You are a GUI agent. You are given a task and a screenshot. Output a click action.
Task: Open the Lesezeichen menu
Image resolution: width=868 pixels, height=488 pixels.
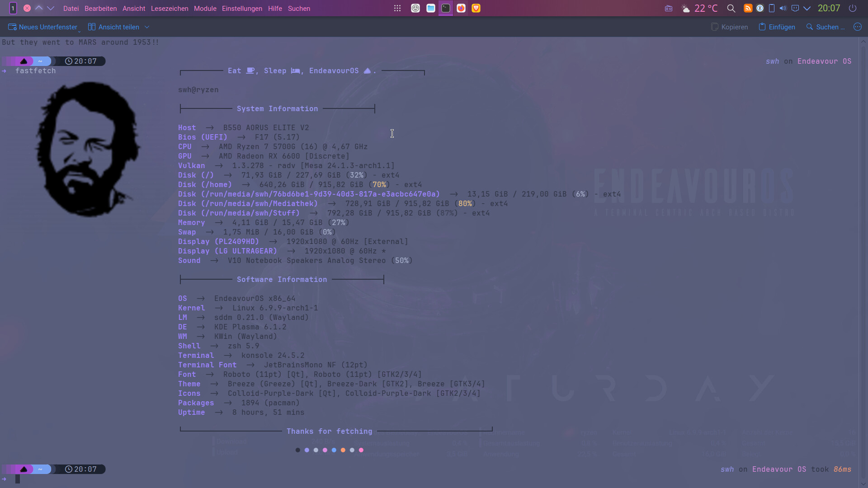[170, 8]
